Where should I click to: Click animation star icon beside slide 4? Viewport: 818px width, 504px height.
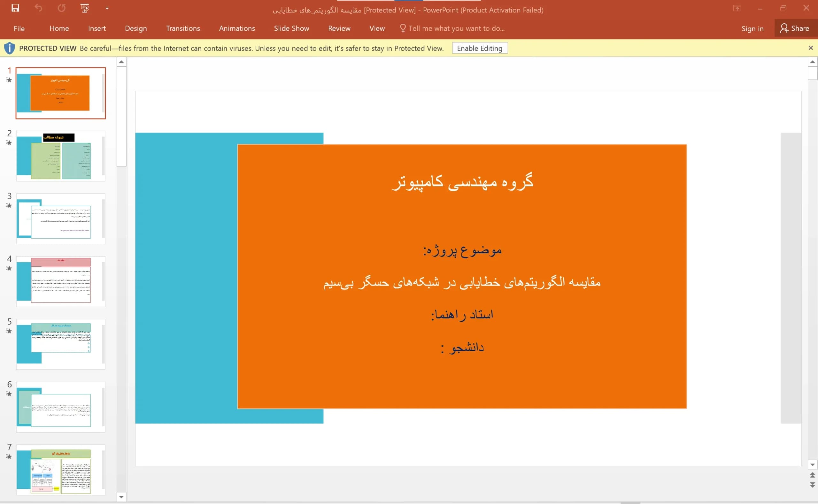[9, 268]
